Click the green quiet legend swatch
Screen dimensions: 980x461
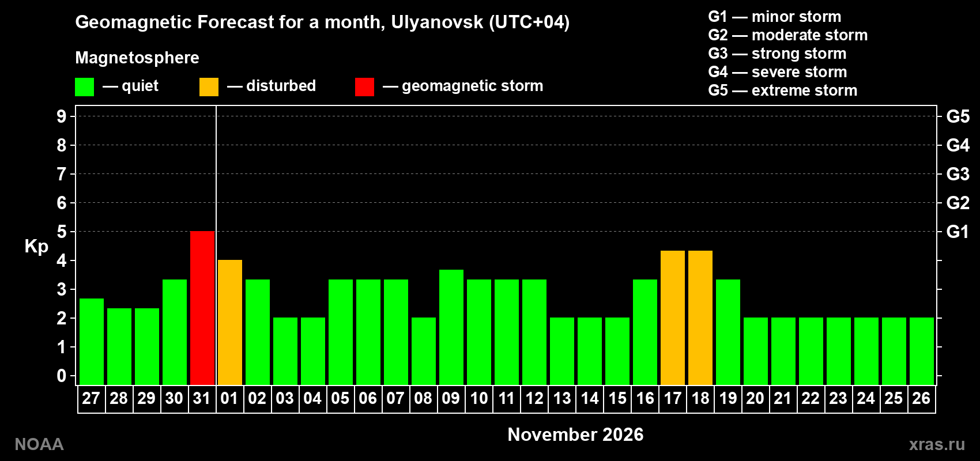coord(84,87)
